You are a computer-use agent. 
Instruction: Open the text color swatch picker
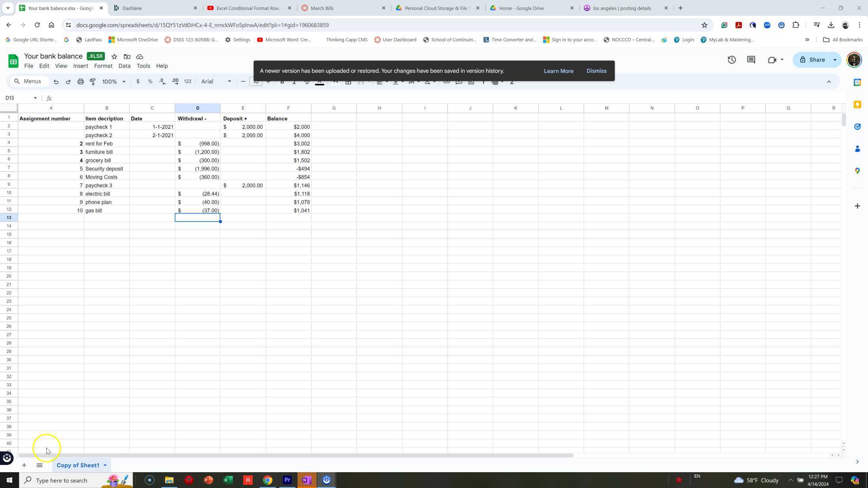pos(319,81)
